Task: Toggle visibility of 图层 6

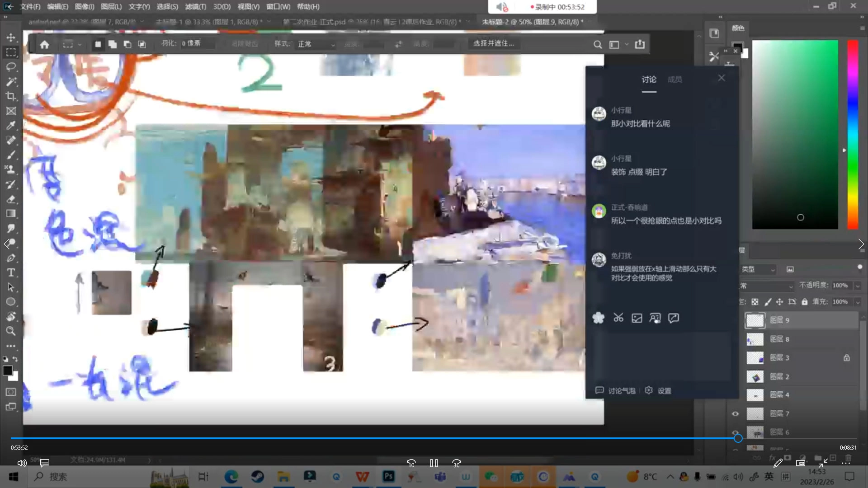Action: 736,432
